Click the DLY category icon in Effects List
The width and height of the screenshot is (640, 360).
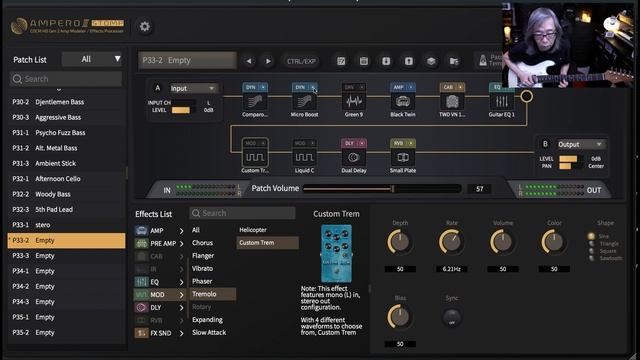(x=141, y=307)
